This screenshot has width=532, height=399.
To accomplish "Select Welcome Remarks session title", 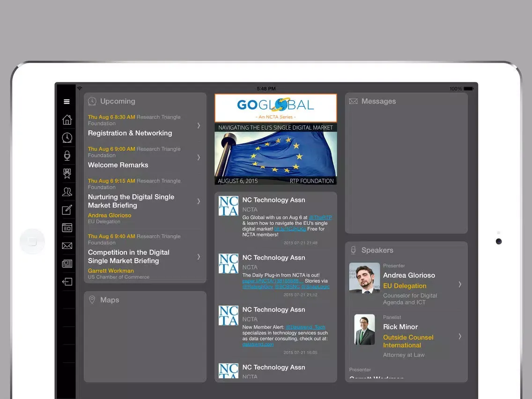I will [x=118, y=165].
